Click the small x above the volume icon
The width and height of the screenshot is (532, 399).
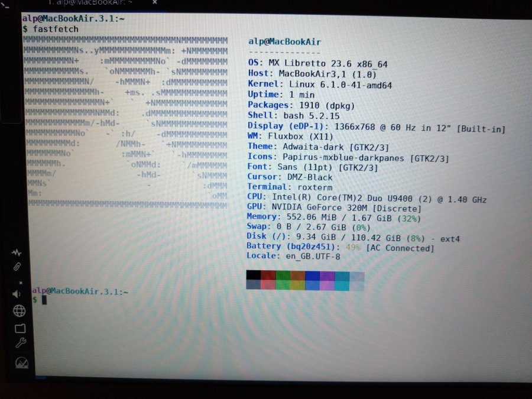point(20,283)
